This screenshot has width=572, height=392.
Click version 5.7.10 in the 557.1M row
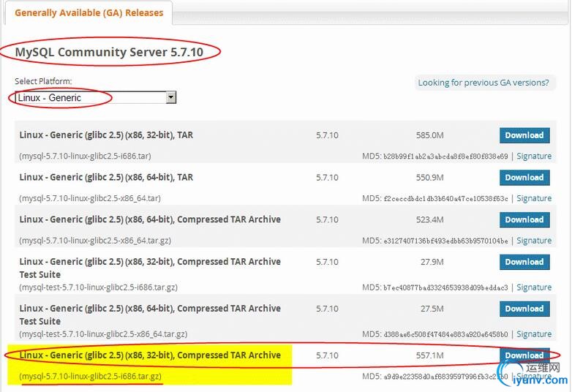pyautogui.click(x=327, y=355)
